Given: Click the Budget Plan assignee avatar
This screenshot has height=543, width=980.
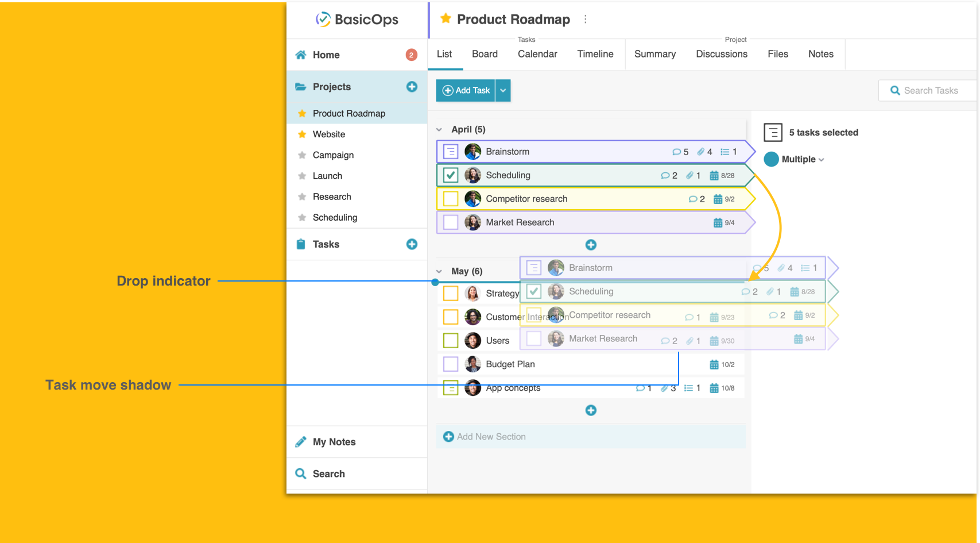Looking at the screenshot, I should 472,364.
